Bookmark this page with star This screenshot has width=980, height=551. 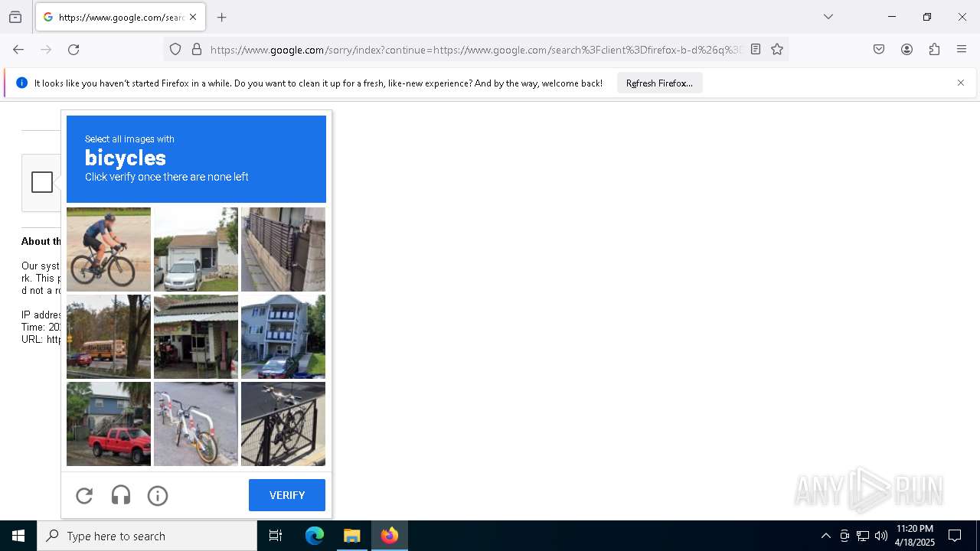777,49
